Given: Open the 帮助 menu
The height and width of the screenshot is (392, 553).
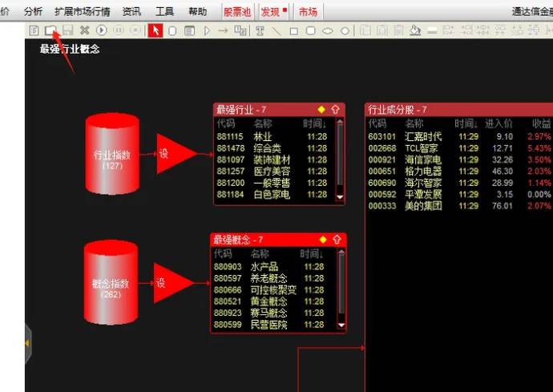Looking at the screenshot, I should point(197,12).
